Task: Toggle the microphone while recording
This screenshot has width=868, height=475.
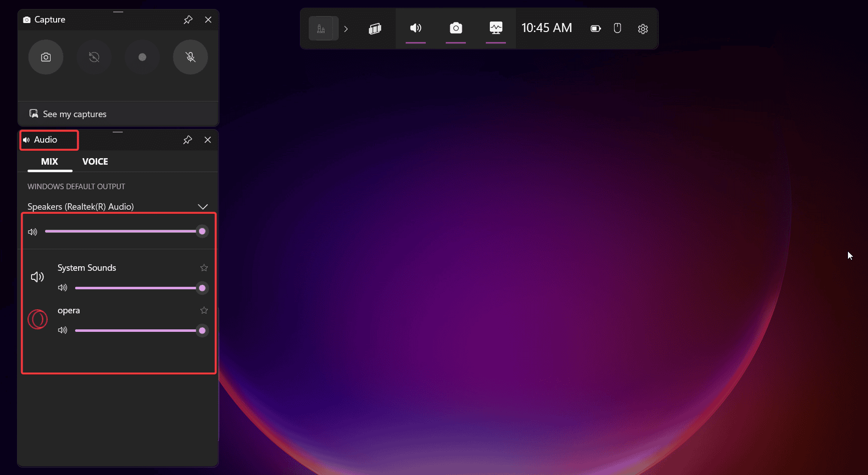Action: pyautogui.click(x=190, y=57)
